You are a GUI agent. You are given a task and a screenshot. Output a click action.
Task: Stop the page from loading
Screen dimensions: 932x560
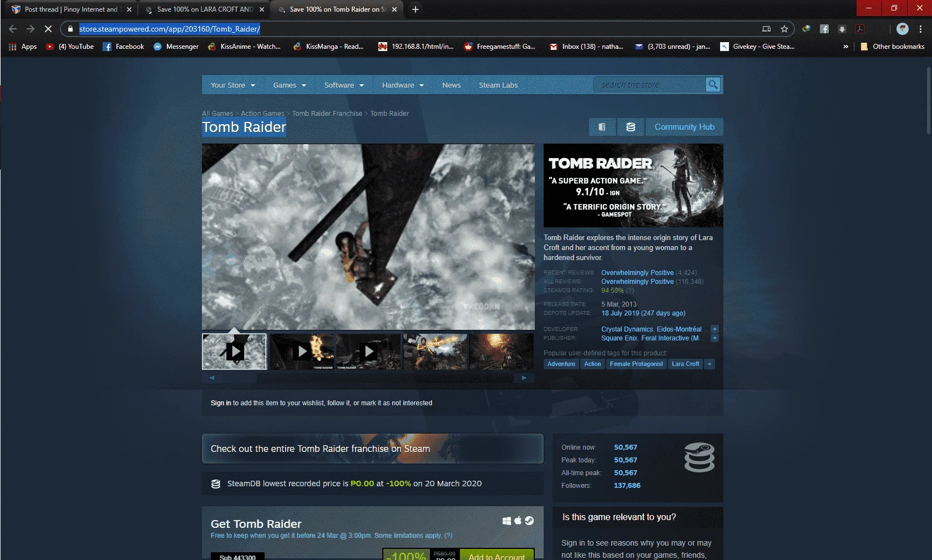[48, 29]
